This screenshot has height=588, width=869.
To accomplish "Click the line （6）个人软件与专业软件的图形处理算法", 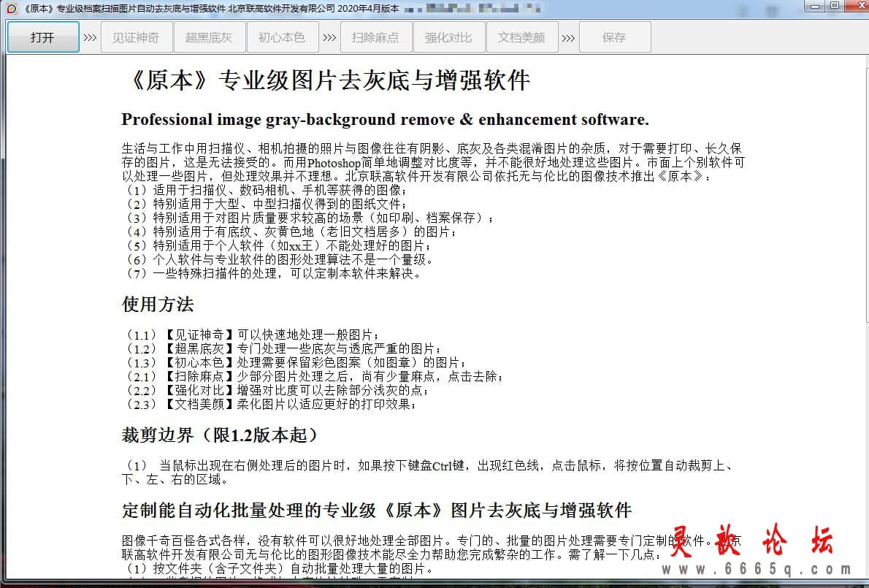I will pyautogui.click(x=278, y=259).
